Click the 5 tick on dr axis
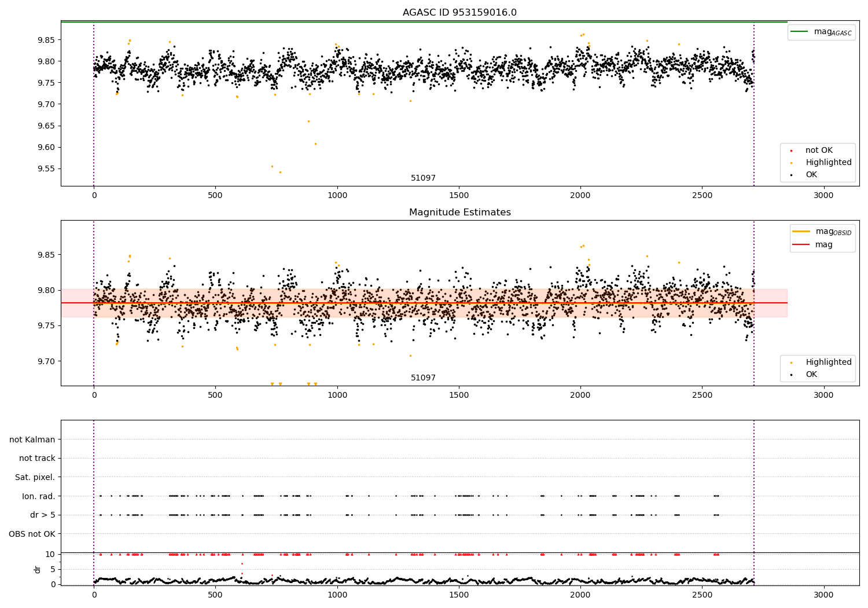 point(53,569)
